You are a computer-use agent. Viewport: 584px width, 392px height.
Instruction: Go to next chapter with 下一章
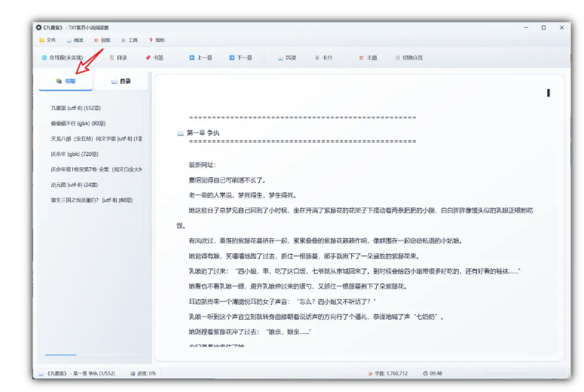pyautogui.click(x=240, y=58)
